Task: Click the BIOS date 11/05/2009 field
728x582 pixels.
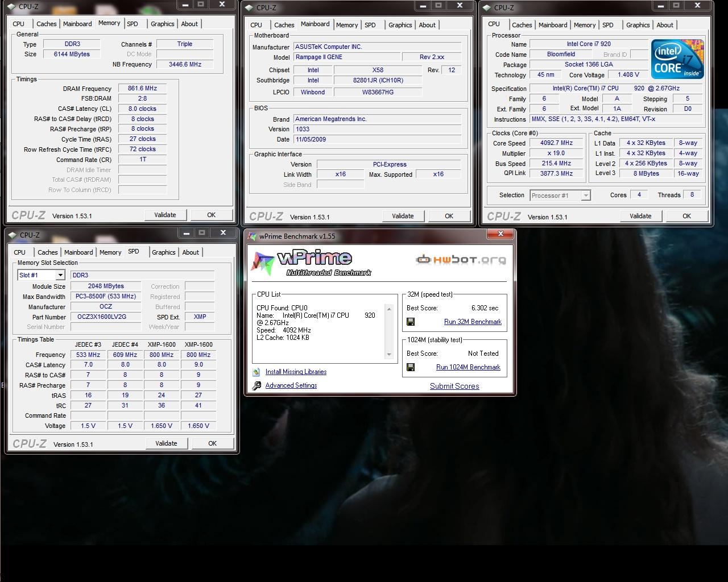Action: [377, 139]
